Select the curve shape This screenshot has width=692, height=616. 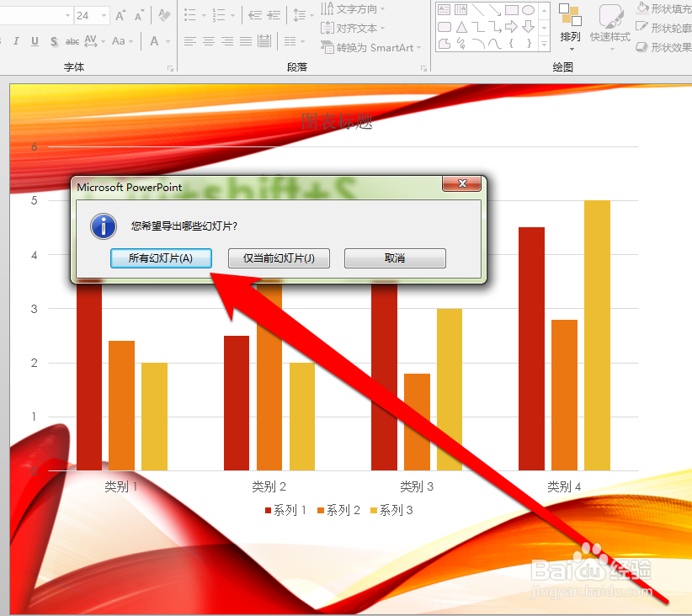(x=495, y=43)
